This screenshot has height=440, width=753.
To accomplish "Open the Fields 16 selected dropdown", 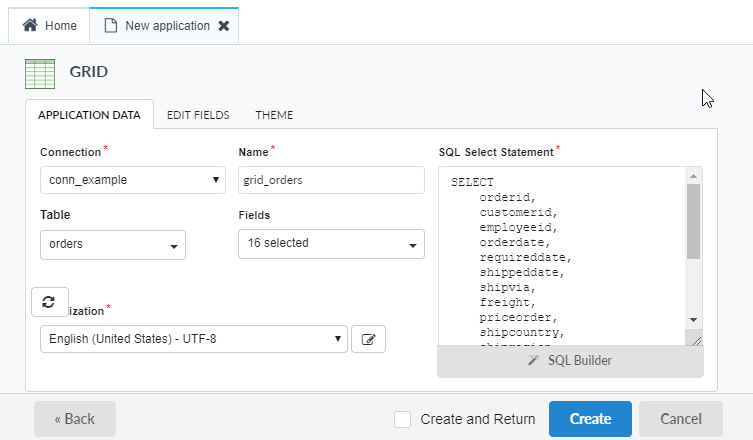I will [331, 243].
